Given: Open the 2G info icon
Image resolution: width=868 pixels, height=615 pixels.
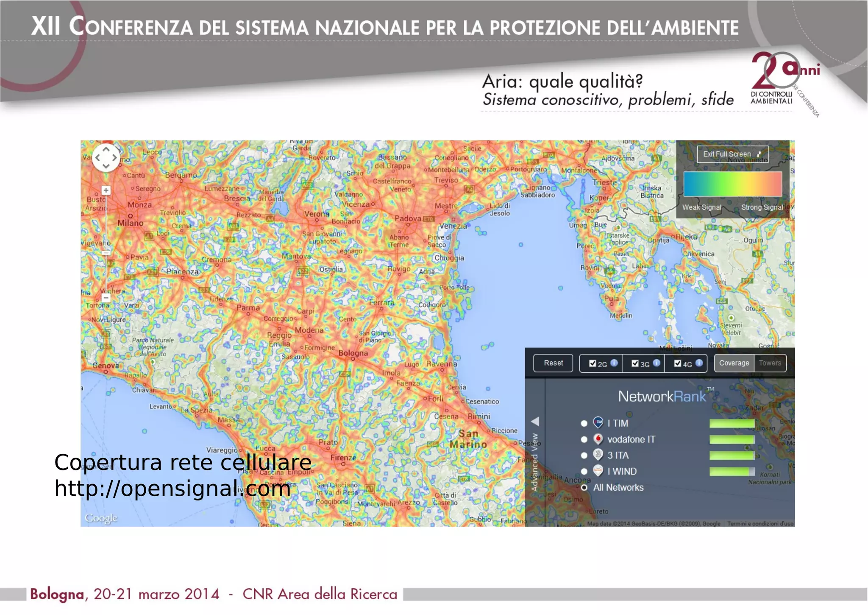Looking at the screenshot, I should pyautogui.click(x=614, y=363).
